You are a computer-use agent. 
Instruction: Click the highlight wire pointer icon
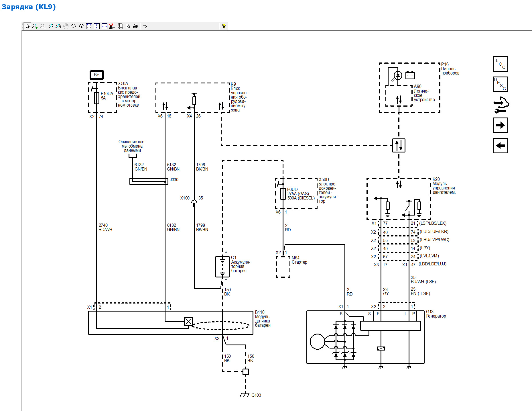pyautogui.click(x=112, y=26)
